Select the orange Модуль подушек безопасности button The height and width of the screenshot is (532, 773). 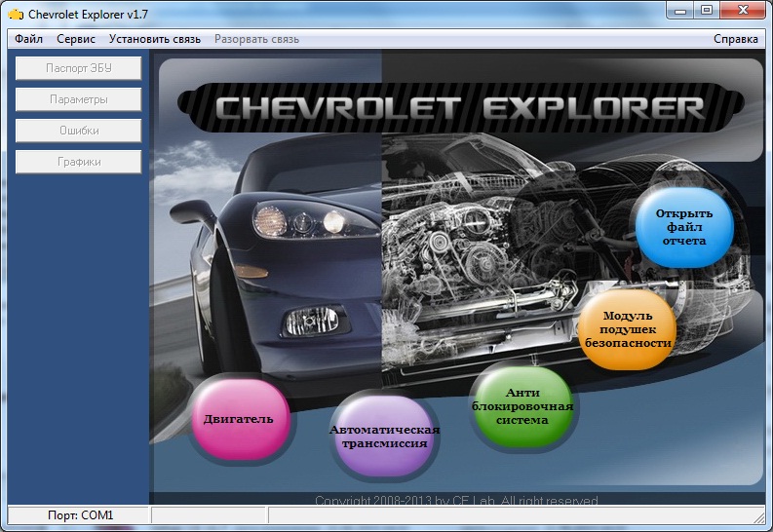627,329
